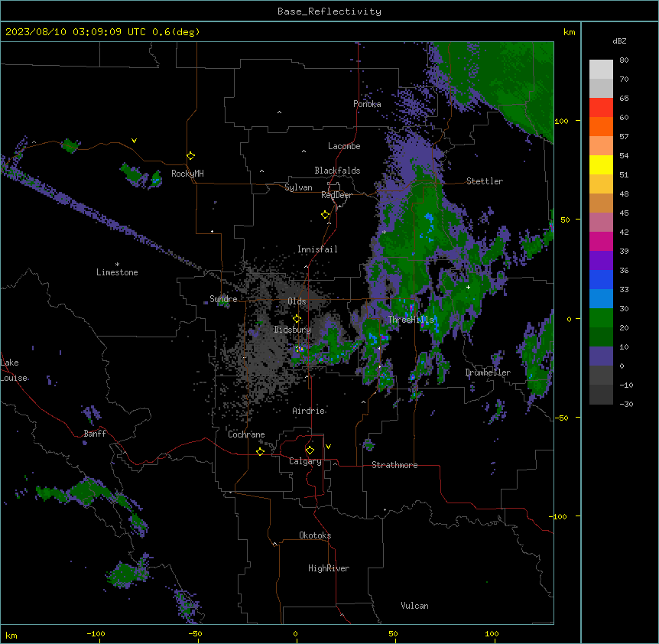The image size is (659, 644).
Task: Click the Sylvan label
Action: tap(298, 187)
